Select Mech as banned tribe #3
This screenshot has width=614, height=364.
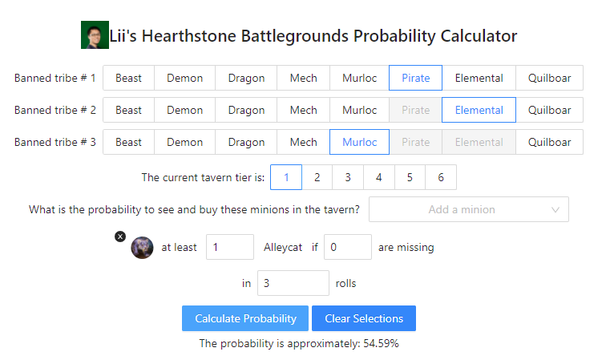304,142
